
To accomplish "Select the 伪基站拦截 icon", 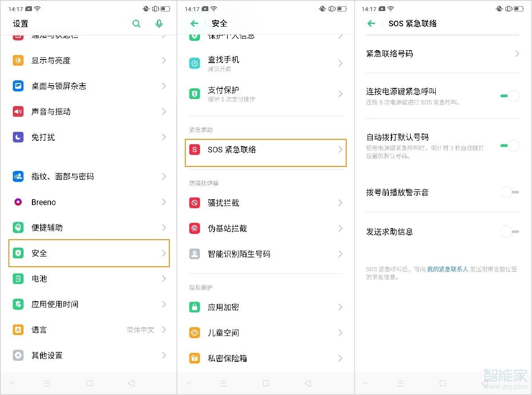I will 194,228.
